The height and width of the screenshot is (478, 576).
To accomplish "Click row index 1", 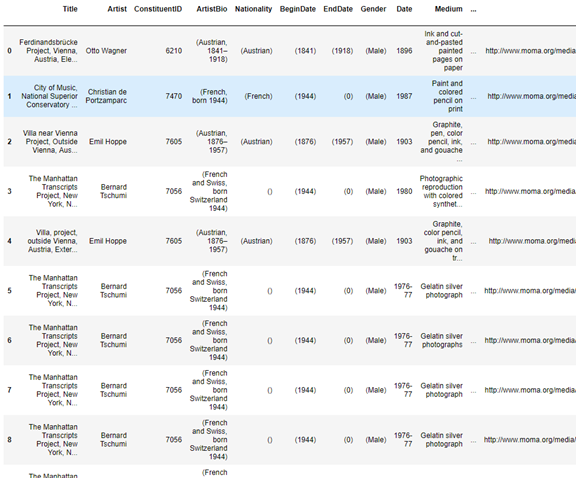I will pos(10,96).
